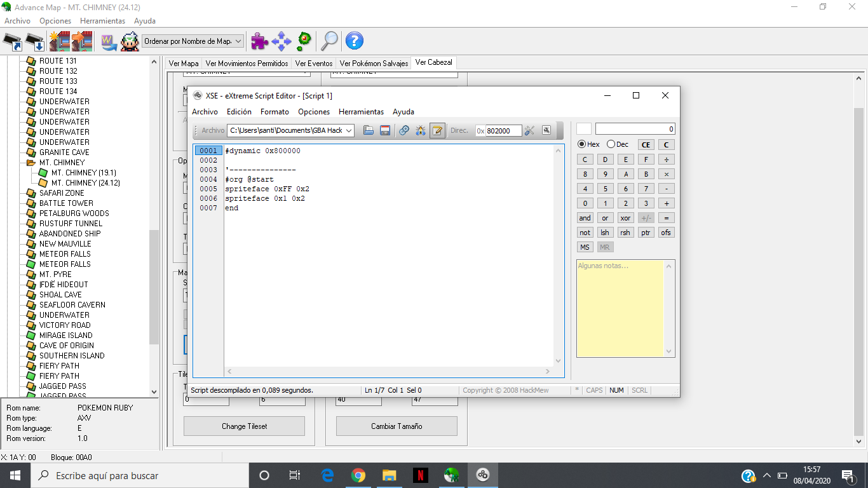Click the purple puzzle piece icon
Screen dimensions: 868x488
[259, 41]
